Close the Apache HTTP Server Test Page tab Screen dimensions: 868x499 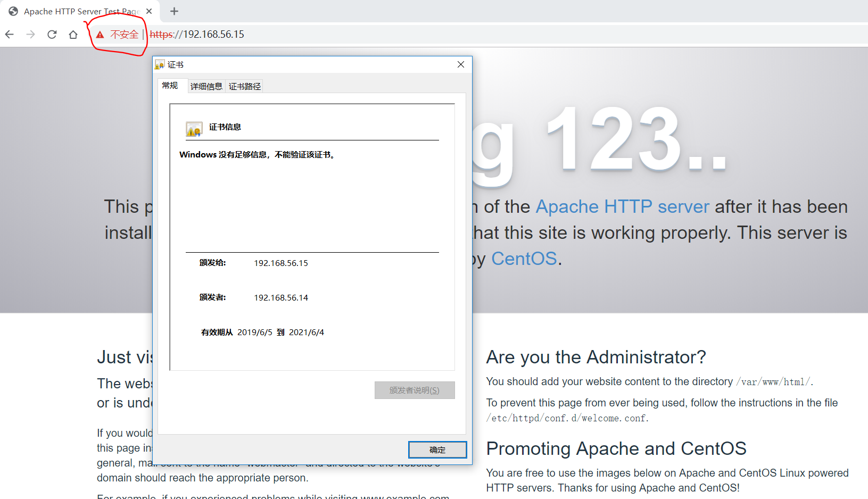coord(149,11)
